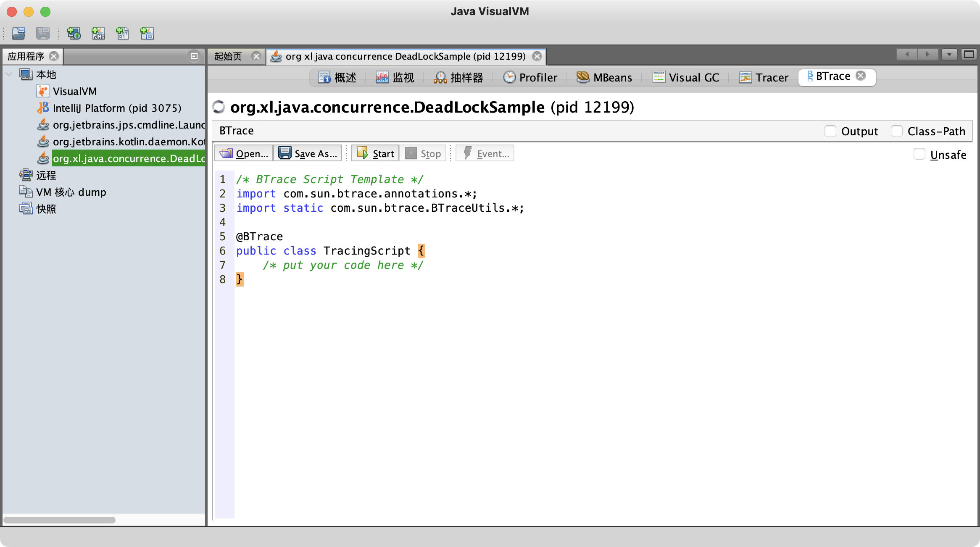Close the BTrace tab
980x547 pixels.
[861, 76]
